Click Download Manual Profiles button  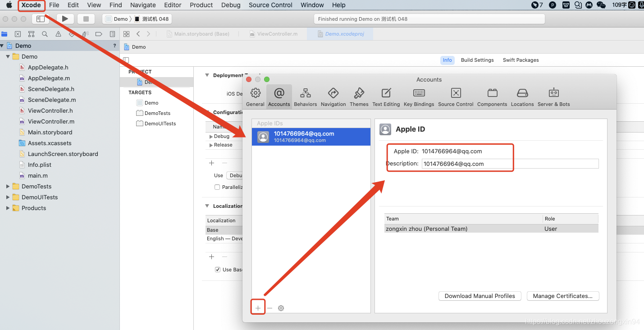click(x=480, y=296)
